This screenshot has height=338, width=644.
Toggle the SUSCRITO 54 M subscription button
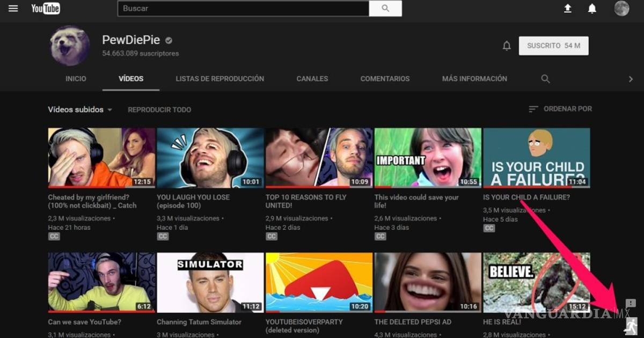[x=553, y=46]
